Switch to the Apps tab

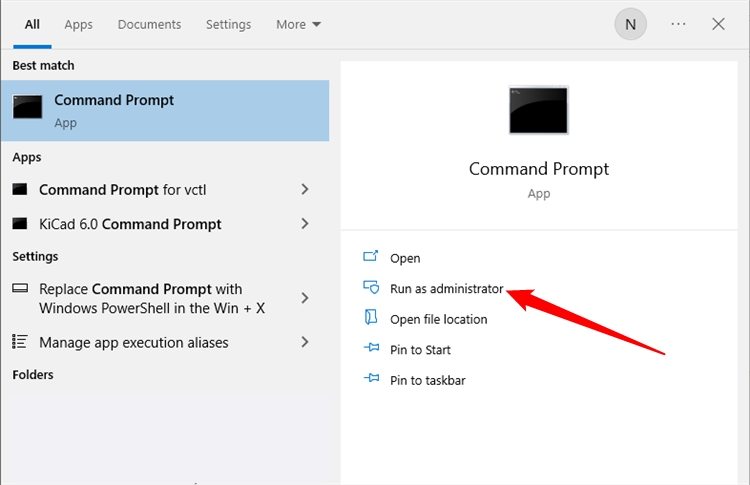[x=78, y=24]
